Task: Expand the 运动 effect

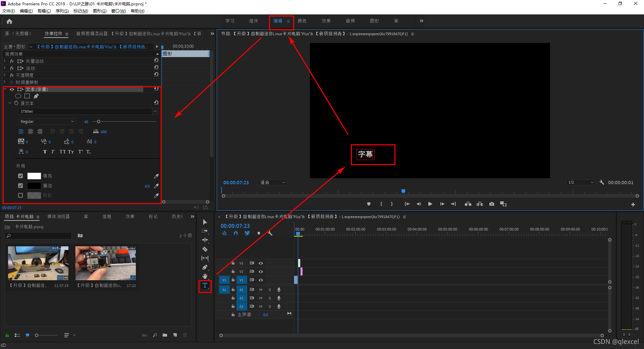Action: tap(4, 68)
